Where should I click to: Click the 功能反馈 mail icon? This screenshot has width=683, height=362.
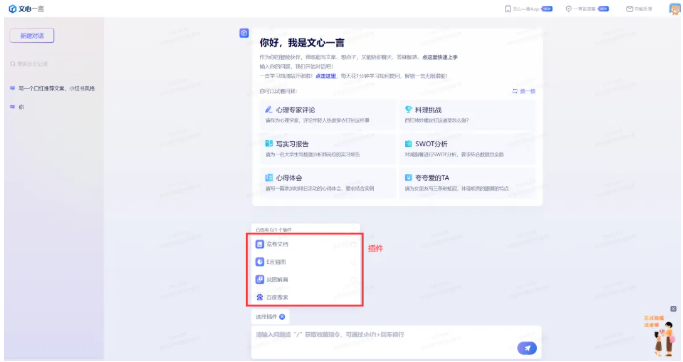629,9
